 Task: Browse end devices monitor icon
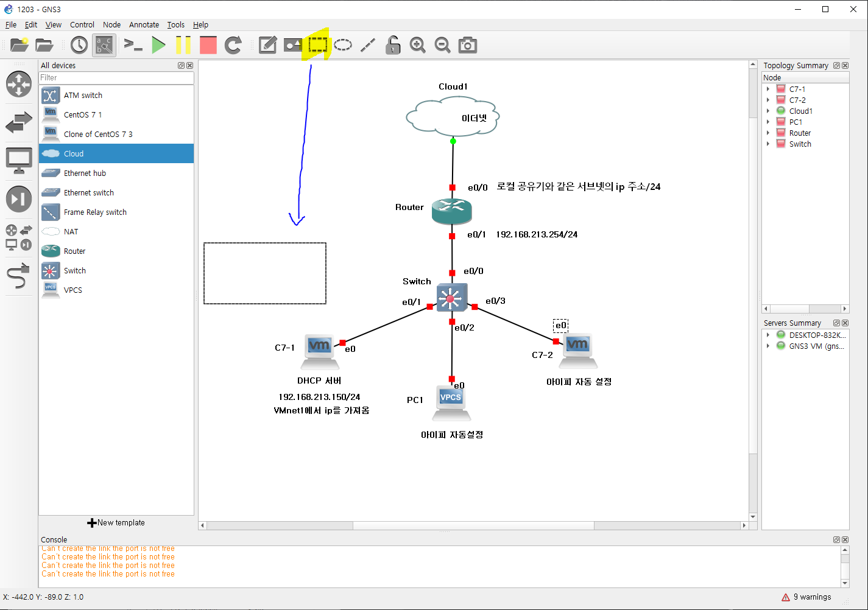click(x=19, y=161)
